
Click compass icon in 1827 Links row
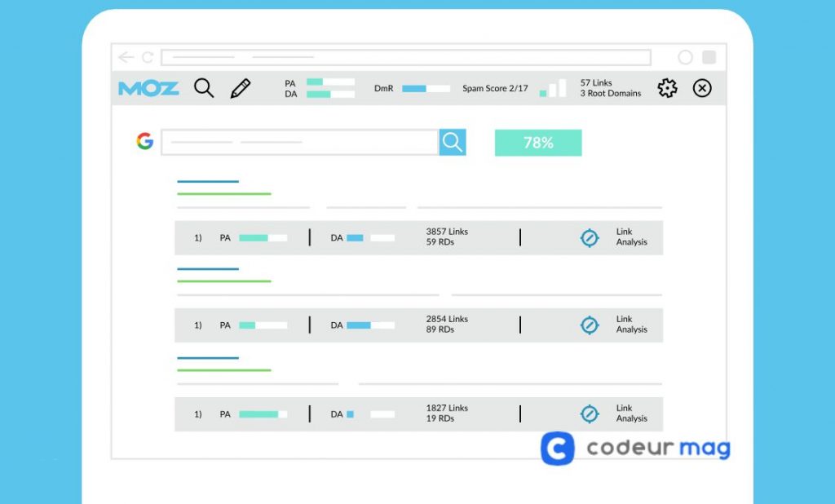590,414
